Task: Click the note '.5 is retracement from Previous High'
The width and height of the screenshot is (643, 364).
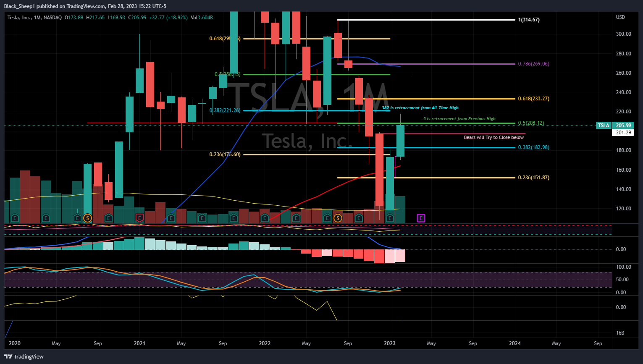Action: [x=459, y=119]
